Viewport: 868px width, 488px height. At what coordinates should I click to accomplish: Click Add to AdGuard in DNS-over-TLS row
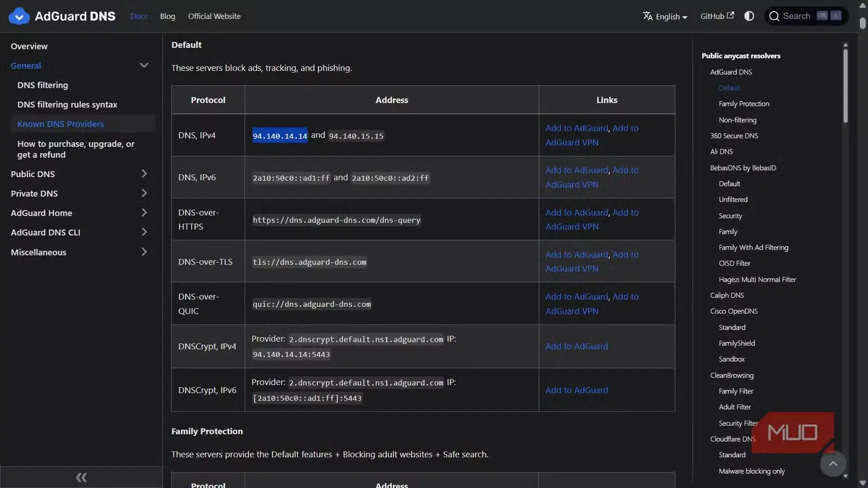[x=577, y=254]
